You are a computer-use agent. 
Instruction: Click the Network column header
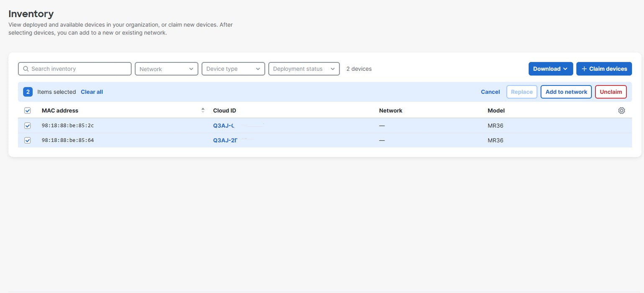pos(390,111)
